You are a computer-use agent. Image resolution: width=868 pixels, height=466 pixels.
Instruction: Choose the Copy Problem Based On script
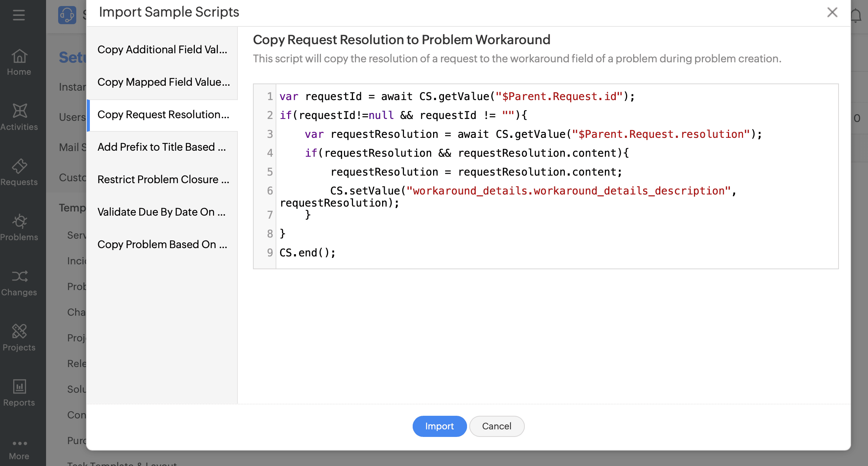pyautogui.click(x=162, y=244)
